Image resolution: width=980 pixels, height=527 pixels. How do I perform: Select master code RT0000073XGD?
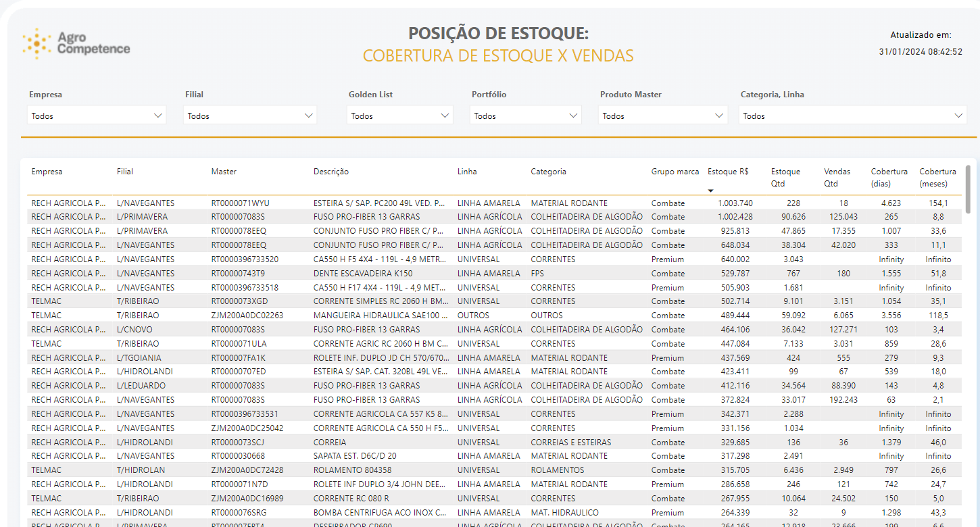(x=239, y=301)
